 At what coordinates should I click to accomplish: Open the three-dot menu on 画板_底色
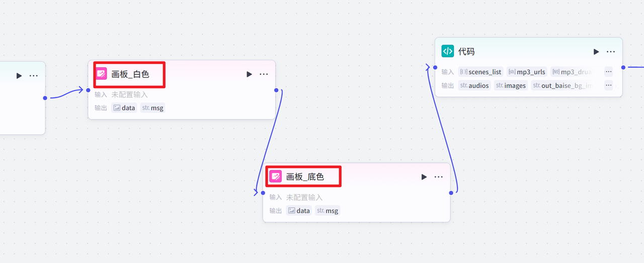tap(439, 177)
